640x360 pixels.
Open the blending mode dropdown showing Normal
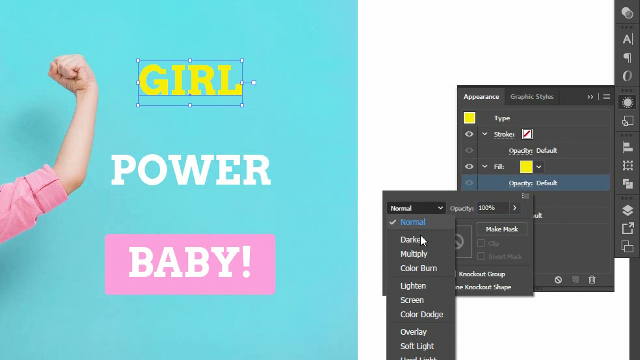point(416,208)
